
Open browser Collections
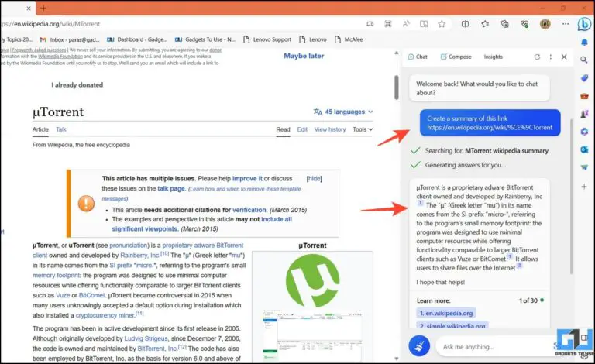pos(504,24)
